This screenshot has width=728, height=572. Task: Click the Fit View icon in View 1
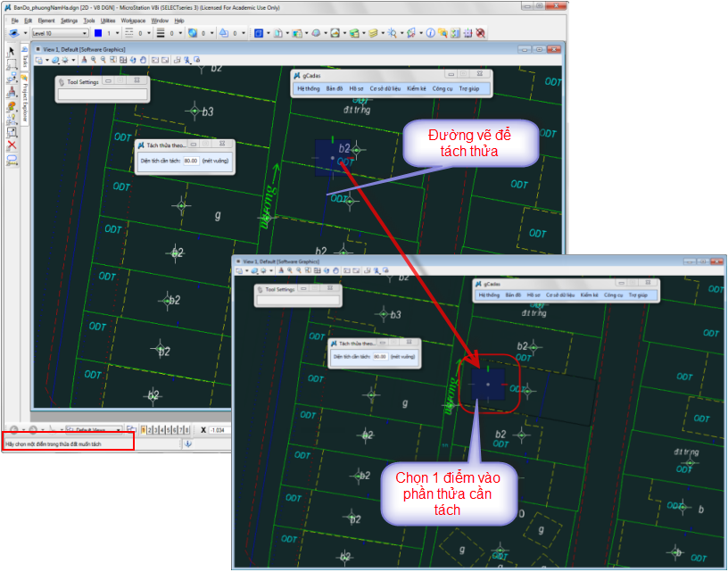123,61
